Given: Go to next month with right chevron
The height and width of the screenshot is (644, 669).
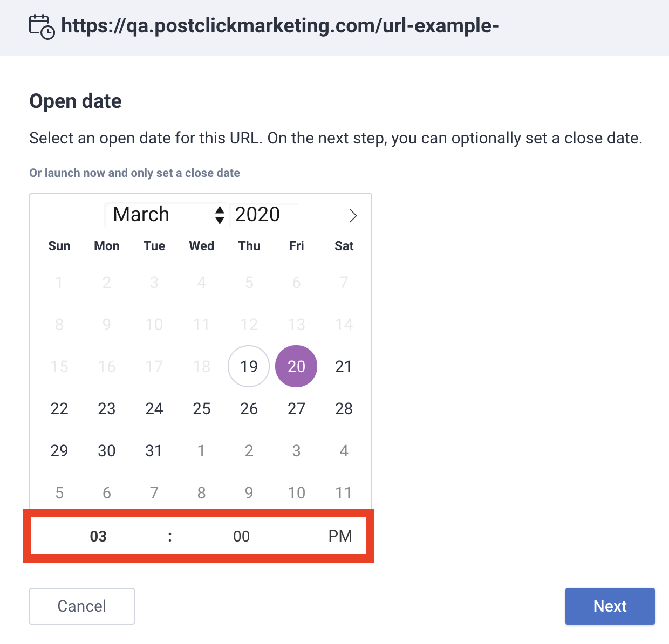Looking at the screenshot, I should [x=353, y=216].
